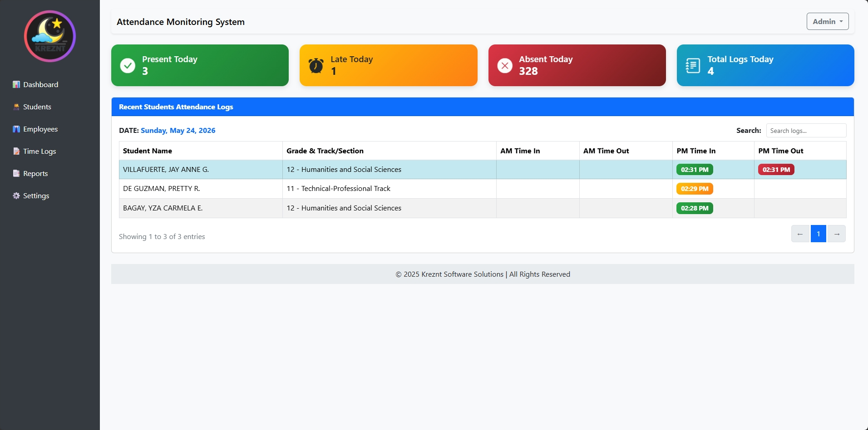Click the AM Time Out column header

tap(626, 151)
